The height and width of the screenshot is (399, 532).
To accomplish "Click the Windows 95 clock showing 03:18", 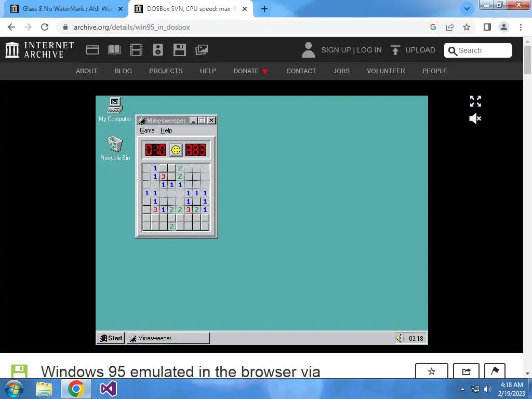I will pyautogui.click(x=416, y=338).
